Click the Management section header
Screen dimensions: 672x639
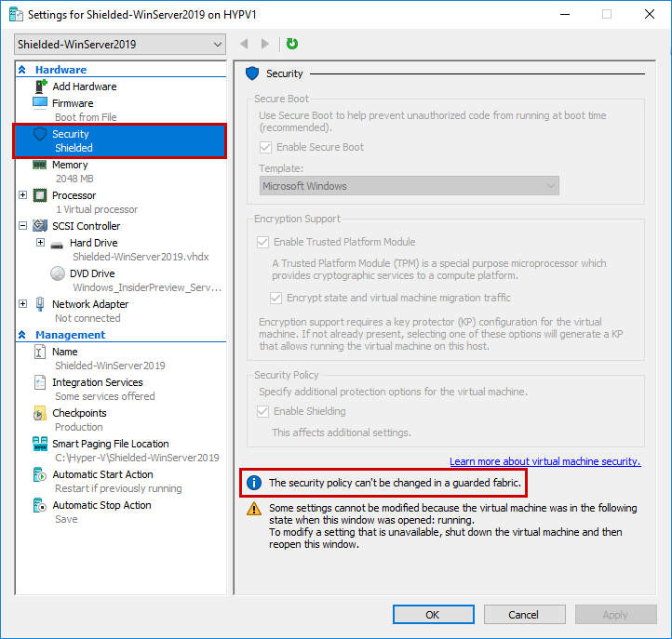point(70,335)
